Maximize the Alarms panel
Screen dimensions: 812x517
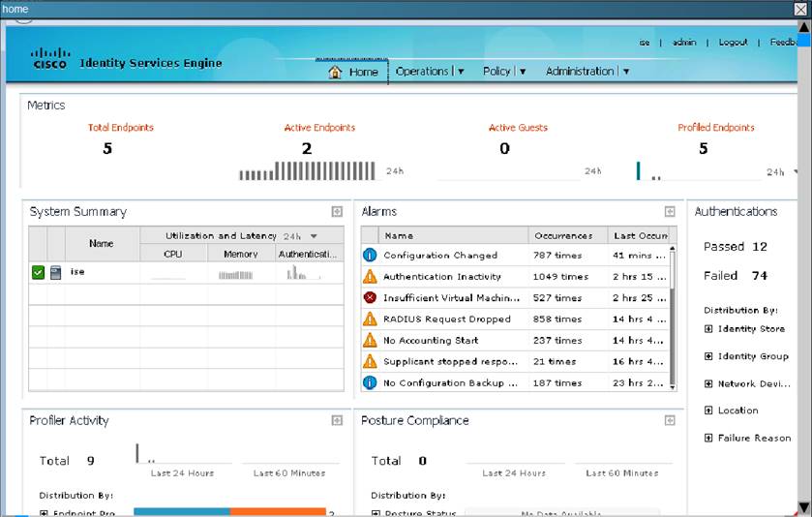pos(669,212)
